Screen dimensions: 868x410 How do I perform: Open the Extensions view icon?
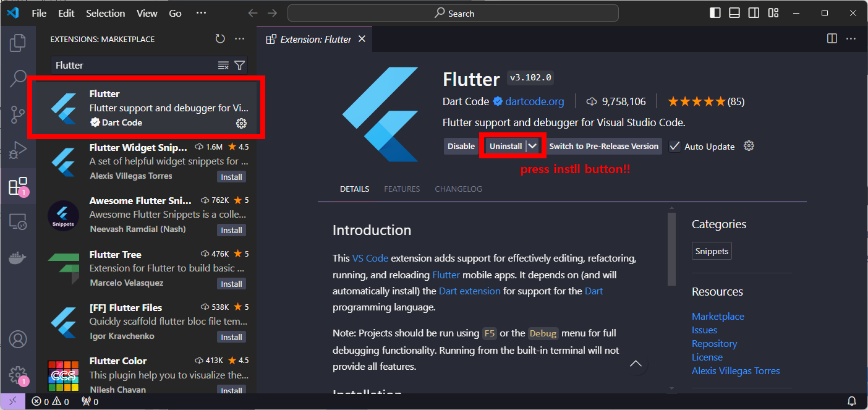[x=18, y=186]
